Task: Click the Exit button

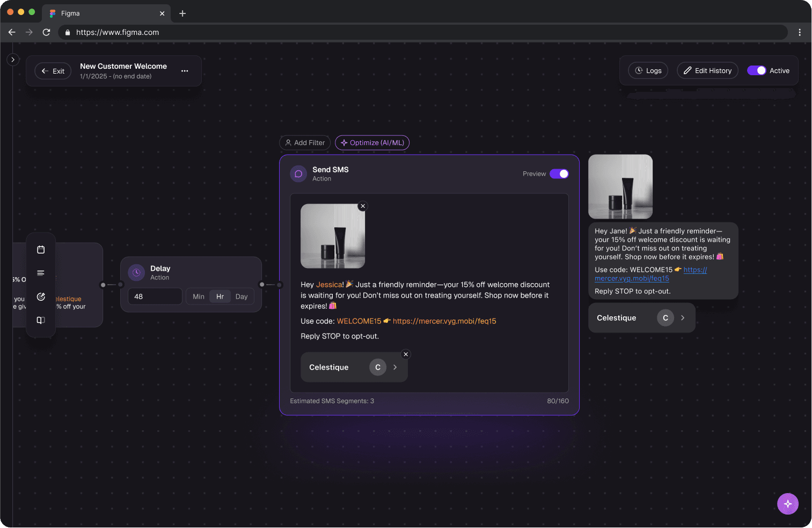Action: 53,70
